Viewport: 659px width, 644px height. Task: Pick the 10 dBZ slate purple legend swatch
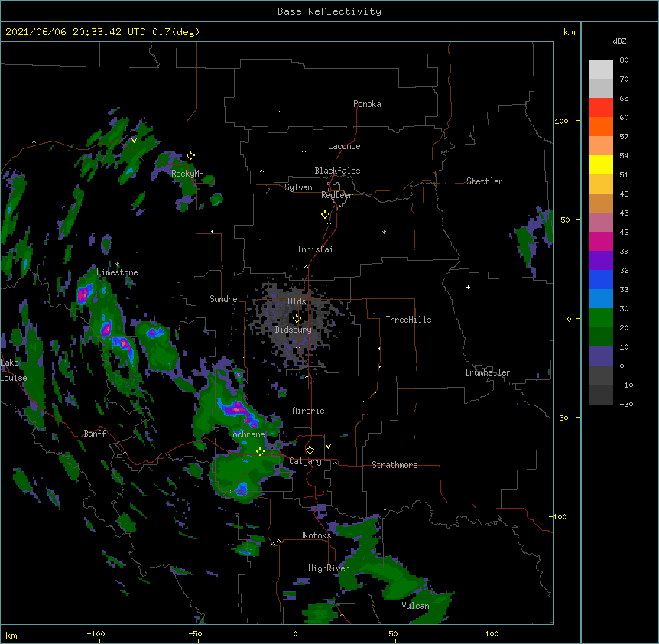601,356
